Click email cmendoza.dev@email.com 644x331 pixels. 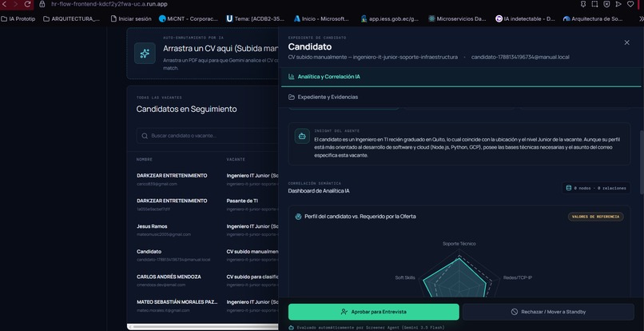[x=161, y=285]
